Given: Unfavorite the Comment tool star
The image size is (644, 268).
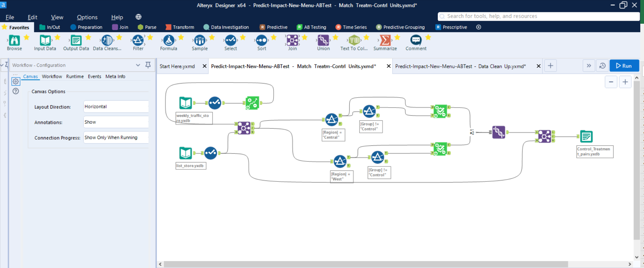Looking at the screenshot, I should pyautogui.click(x=428, y=37).
